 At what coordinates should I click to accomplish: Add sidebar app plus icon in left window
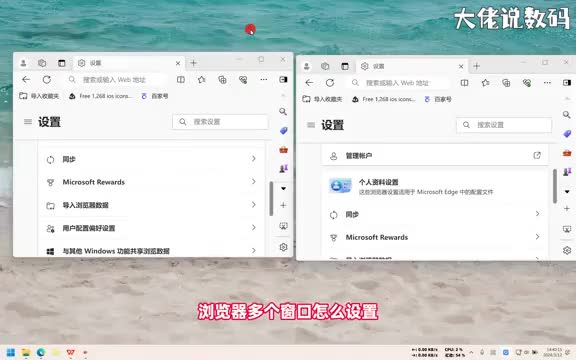coord(283,205)
